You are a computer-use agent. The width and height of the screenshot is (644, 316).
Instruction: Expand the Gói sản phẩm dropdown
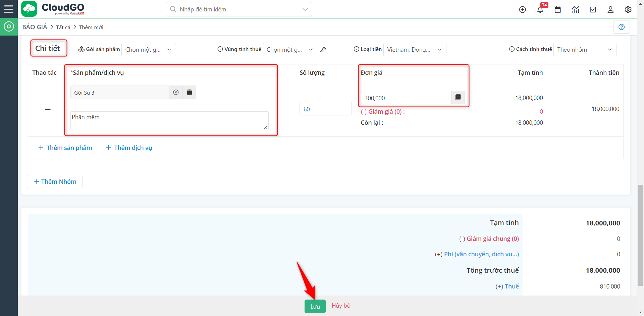pyautogui.click(x=148, y=50)
